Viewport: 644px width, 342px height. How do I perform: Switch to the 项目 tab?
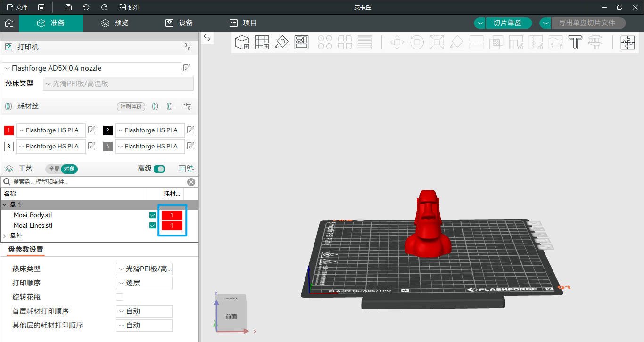[x=243, y=23]
